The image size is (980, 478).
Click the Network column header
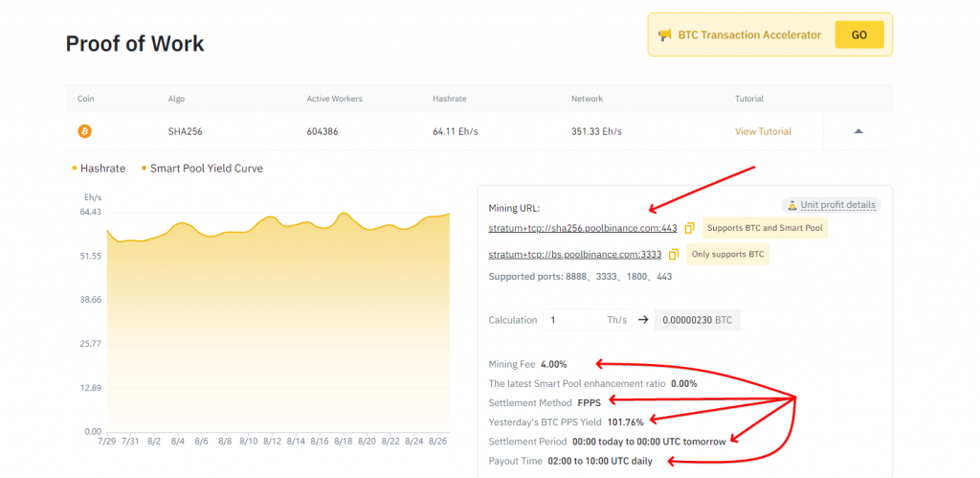[x=587, y=99]
